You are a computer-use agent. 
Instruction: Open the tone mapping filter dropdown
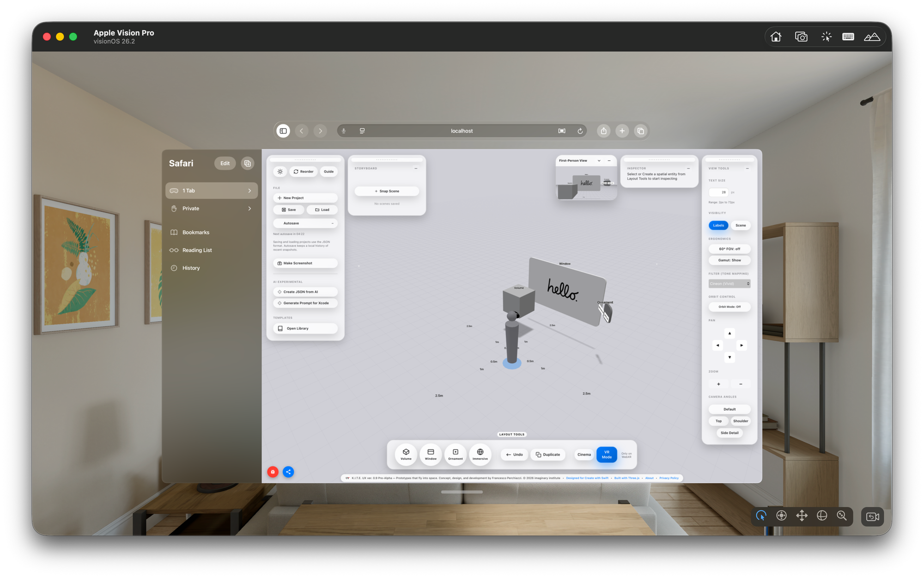pyautogui.click(x=729, y=283)
